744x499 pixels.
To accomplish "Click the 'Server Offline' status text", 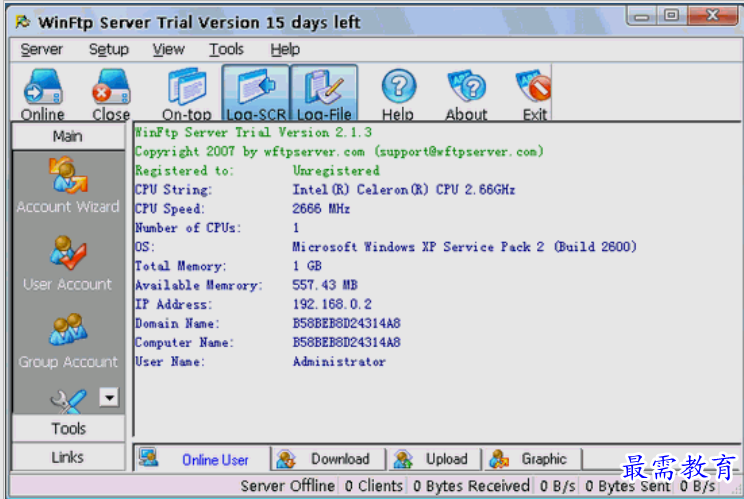I will [x=288, y=486].
